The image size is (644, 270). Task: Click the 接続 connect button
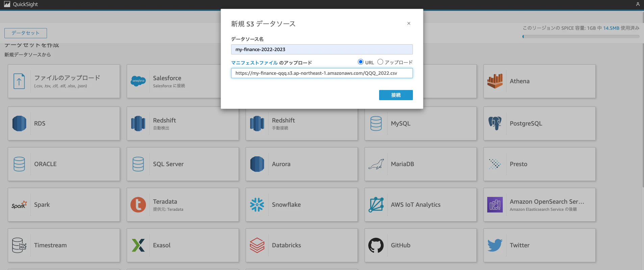click(x=396, y=95)
